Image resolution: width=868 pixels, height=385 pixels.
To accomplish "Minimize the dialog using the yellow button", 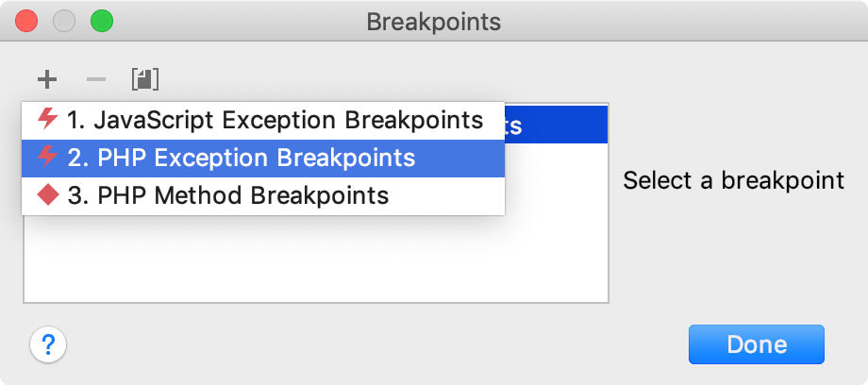I will [64, 21].
